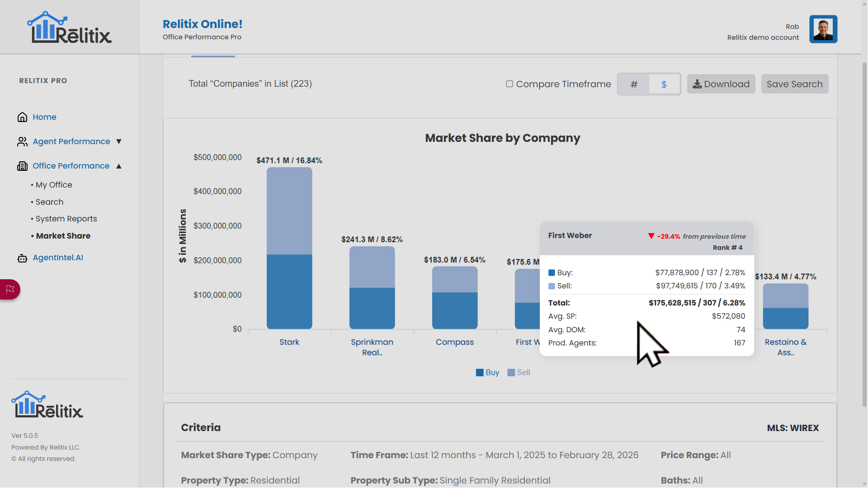The image size is (868, 488).
Task: Click the download arrow icon on Download button
Action: (698, 84)
